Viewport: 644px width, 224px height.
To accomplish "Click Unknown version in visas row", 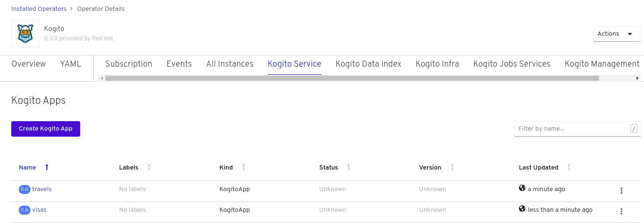I will 433,210.
